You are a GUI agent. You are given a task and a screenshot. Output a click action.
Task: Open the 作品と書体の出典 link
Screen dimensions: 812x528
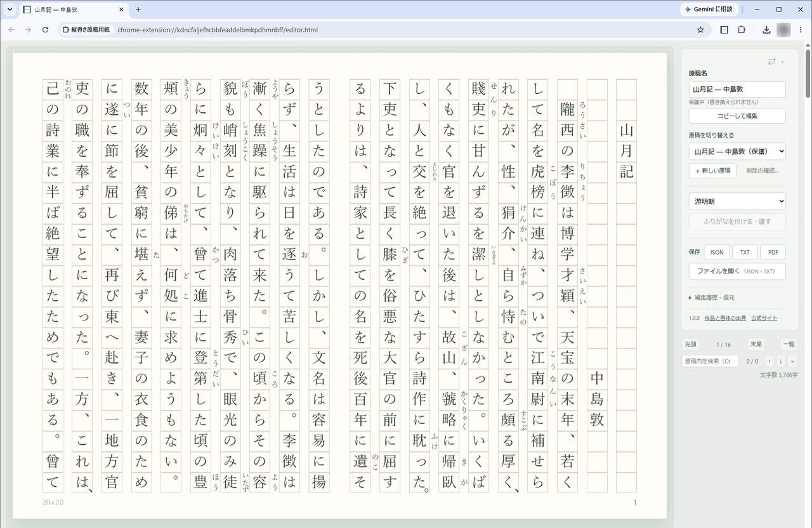pyautogui.click(x=725, y=318)
